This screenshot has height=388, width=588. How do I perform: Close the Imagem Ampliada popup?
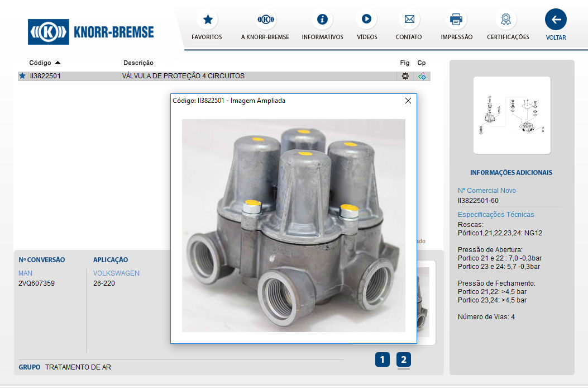click(408, 101)
